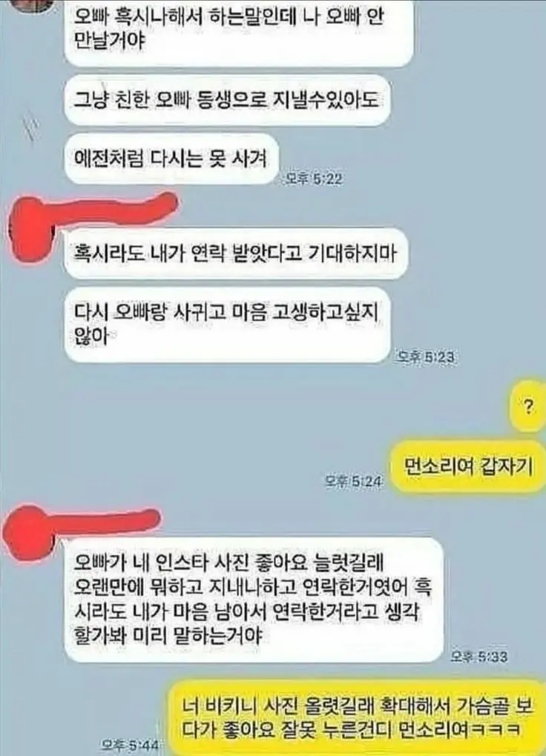Tap the 오후 5:44 timestamp
The height and width of the screenshot is (756, 546).
(x=129, y=745)
